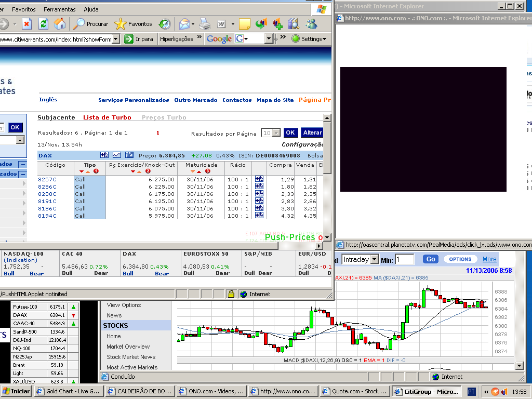The width and height of the screenshot is (532, 399).
Task: Switch to the Lista de Turbo tab
Action: [x=107, y=117]
